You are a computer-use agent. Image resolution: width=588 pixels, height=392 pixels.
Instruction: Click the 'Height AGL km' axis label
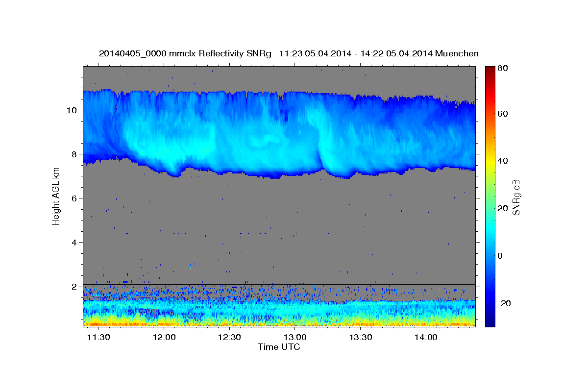click(x=56, y=197)
